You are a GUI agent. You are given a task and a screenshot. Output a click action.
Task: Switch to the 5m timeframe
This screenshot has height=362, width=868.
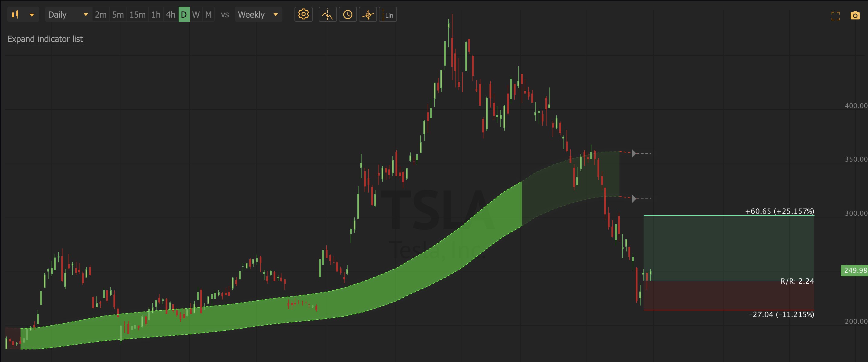(118, 15)
